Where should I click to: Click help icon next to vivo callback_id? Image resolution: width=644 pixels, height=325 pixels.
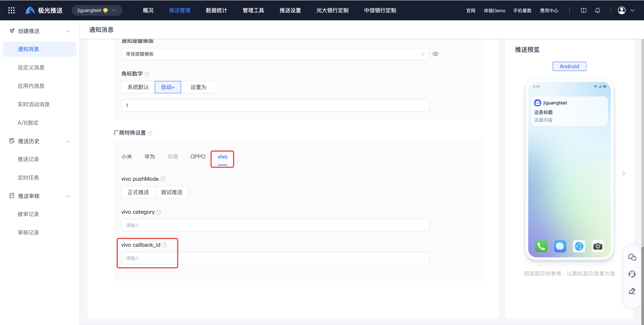tap(165, 245)
